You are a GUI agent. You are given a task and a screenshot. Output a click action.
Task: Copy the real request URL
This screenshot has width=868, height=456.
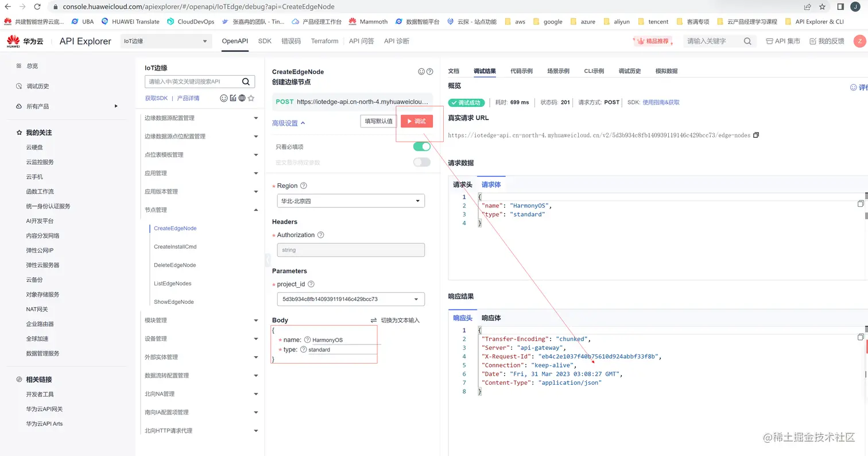pos(756,135)
